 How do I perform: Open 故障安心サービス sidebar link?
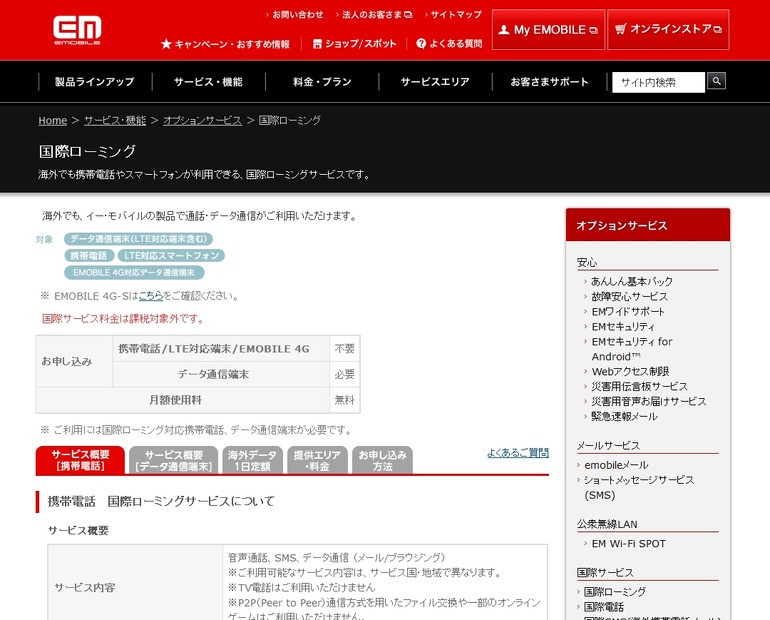630,297
